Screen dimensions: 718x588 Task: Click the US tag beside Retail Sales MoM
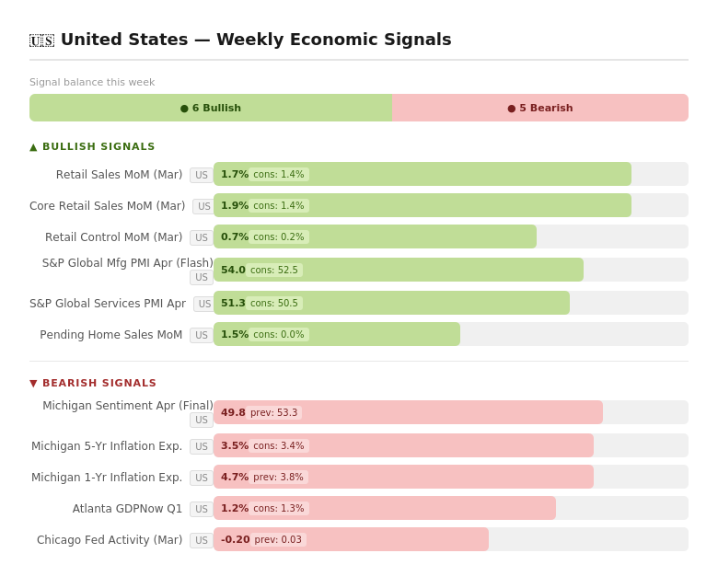click(202, 175)
